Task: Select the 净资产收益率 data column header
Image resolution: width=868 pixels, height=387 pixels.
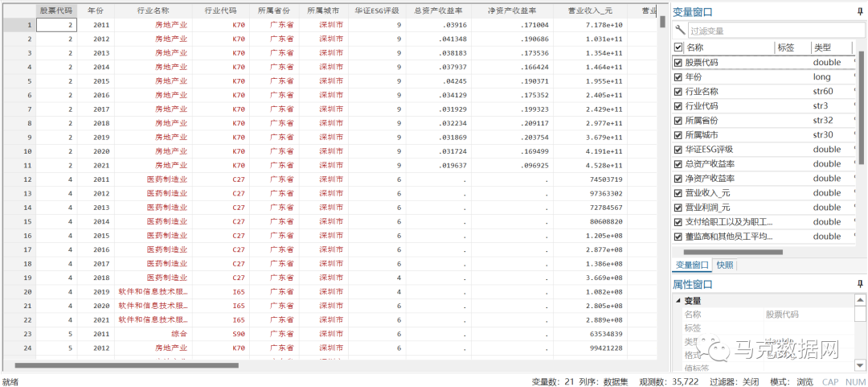Action: [512, 10]
